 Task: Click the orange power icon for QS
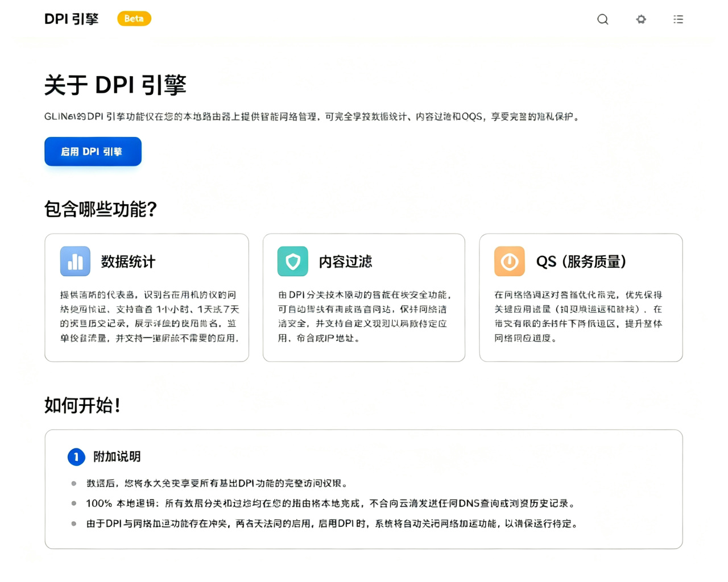[510, 261]
